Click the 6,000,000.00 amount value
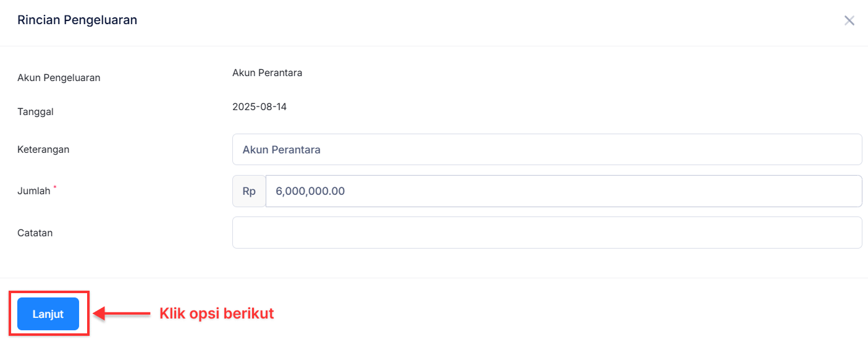Image resolution: width=868 pixels, height=342 pixels. pyautogui.click(x=310, y=191)
